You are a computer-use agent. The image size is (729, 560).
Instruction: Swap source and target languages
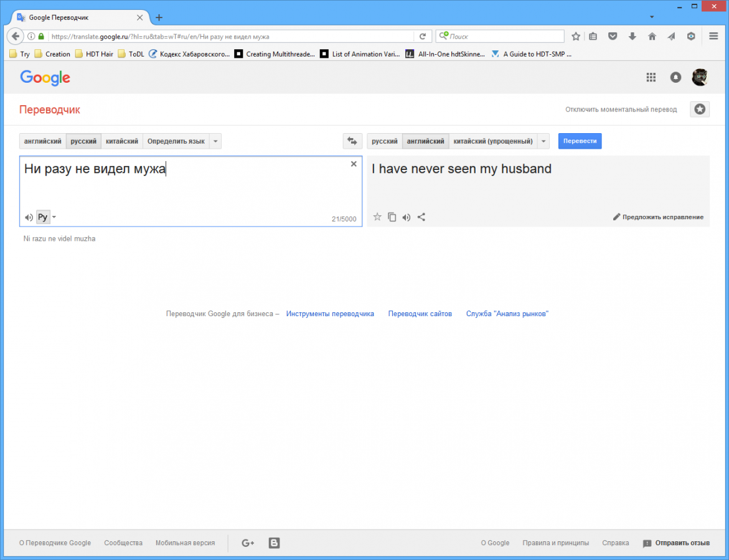click(x=352, y=141)
